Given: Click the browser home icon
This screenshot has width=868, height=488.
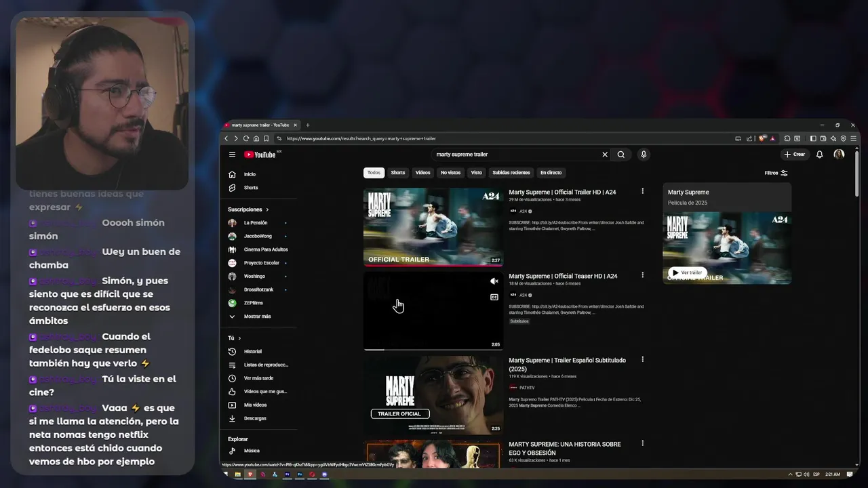Looking at the screenshot, I should tap(256, 138).
